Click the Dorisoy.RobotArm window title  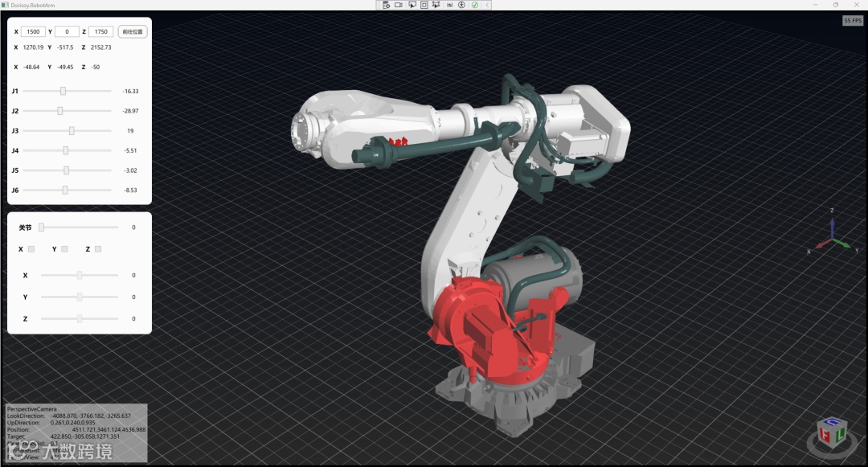click(33, 5)
